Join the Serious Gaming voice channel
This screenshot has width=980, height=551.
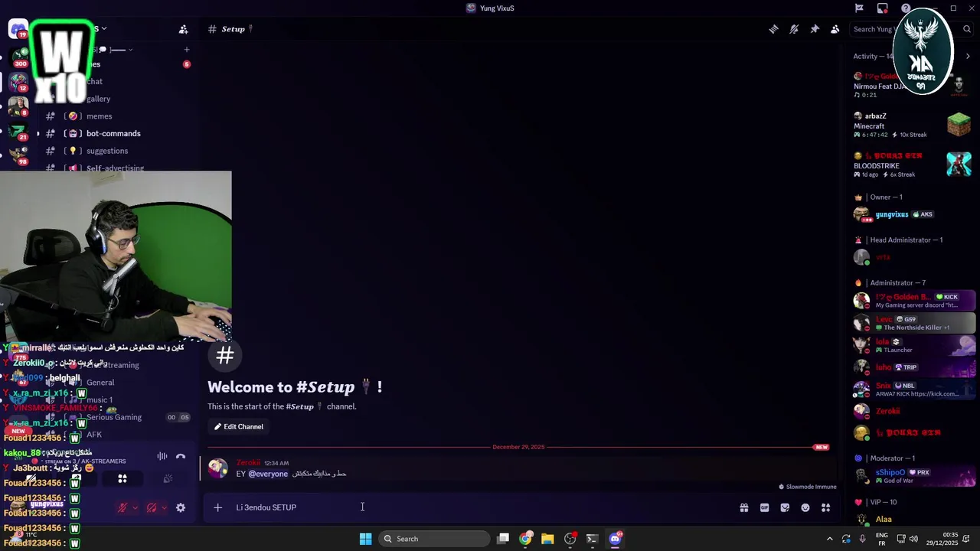pyautogui.click(x=115, y=417)
